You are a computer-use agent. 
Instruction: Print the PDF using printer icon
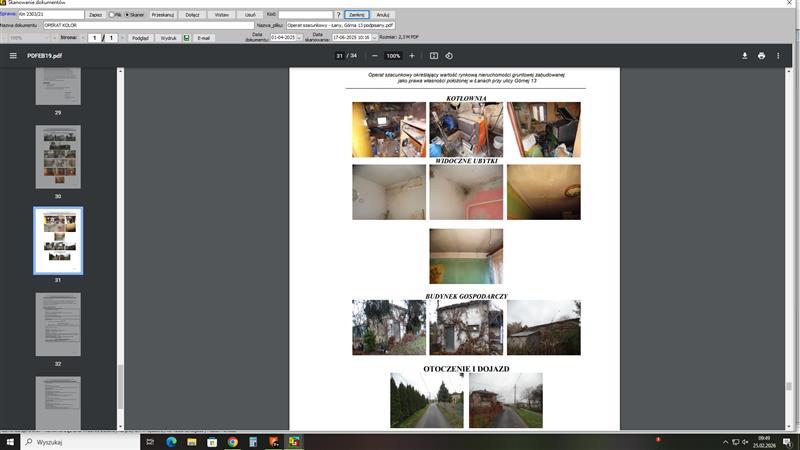pyautogui.click(x=762, y=56)
